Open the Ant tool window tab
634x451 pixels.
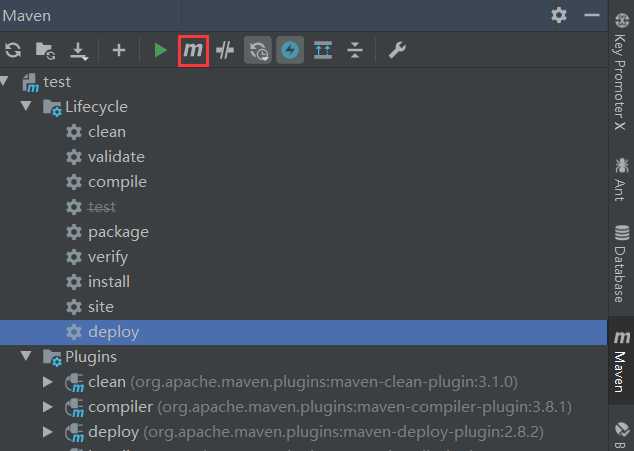[x=621, y=180]
